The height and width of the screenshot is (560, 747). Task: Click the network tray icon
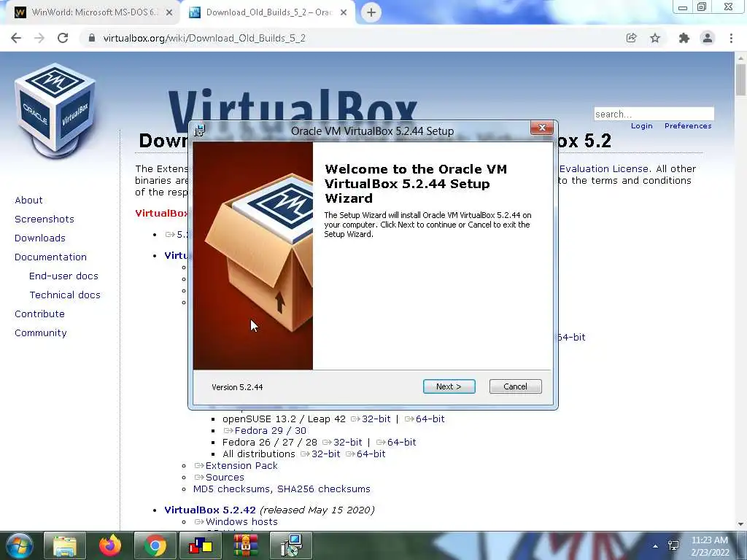pos(673,545)
